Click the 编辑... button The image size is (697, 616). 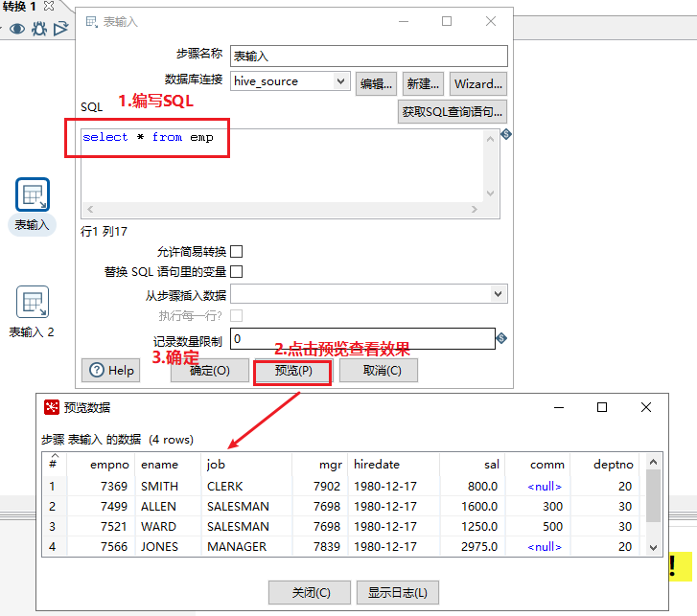pyautogui.click(x=376, y=84)
